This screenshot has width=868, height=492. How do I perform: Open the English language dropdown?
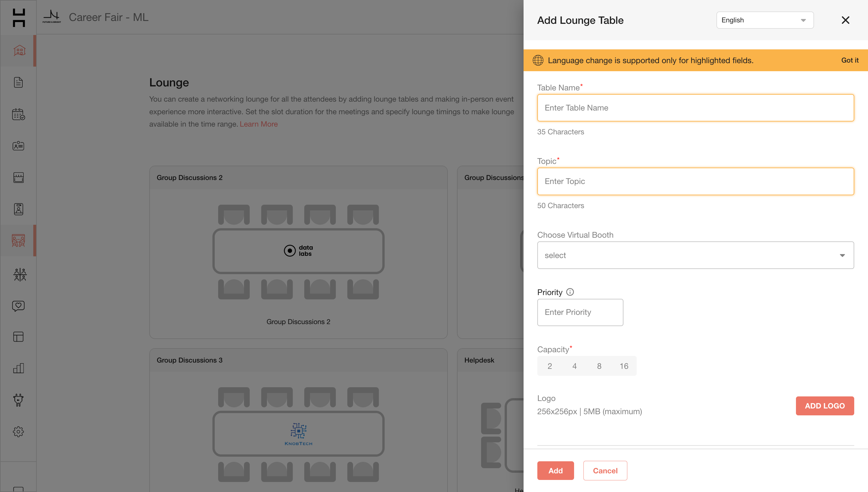coord(765,20)
